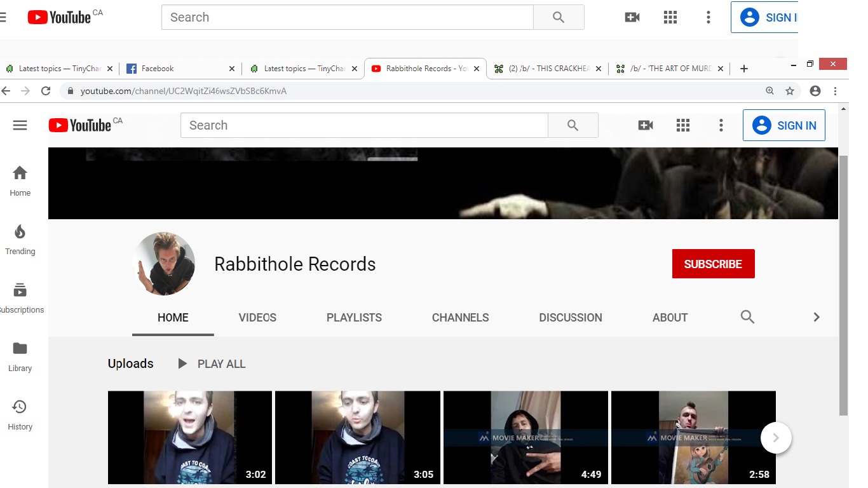Search this channel using magnifier icon
The height and width of the screenshot is (488, 868).
click(747, 317)
